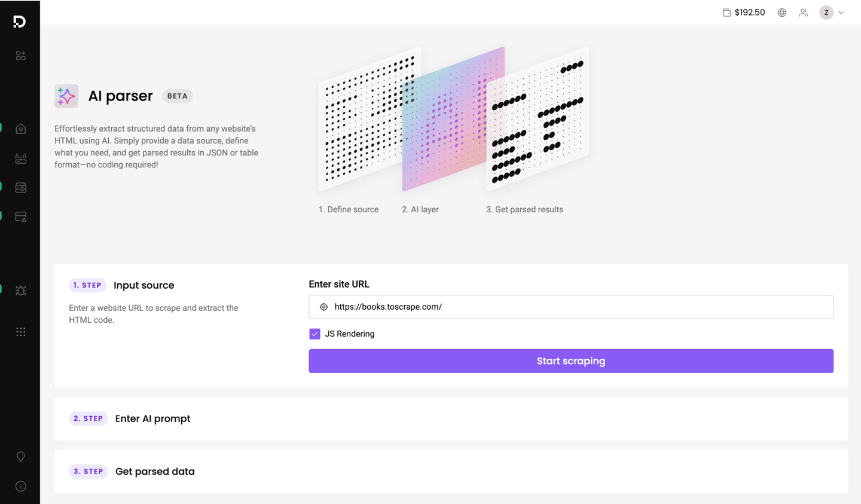Open the users icon in the header

click(x=804, y=13)
